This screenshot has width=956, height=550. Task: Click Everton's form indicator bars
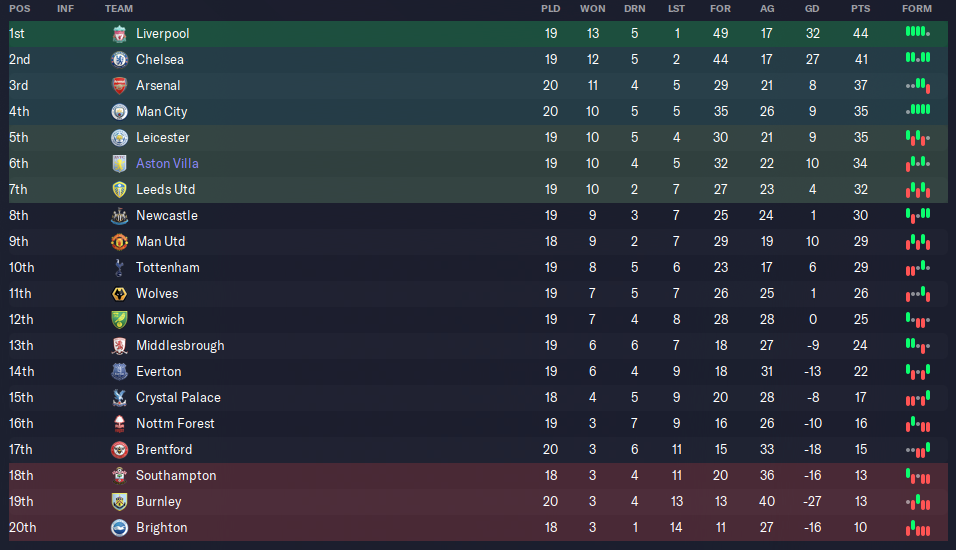tap(918, 371)
